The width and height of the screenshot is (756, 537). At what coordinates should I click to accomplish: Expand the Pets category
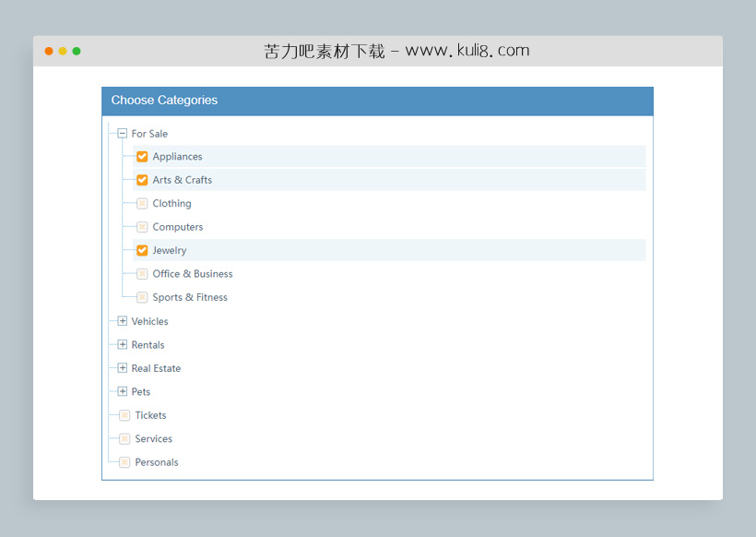click(123, 392)
